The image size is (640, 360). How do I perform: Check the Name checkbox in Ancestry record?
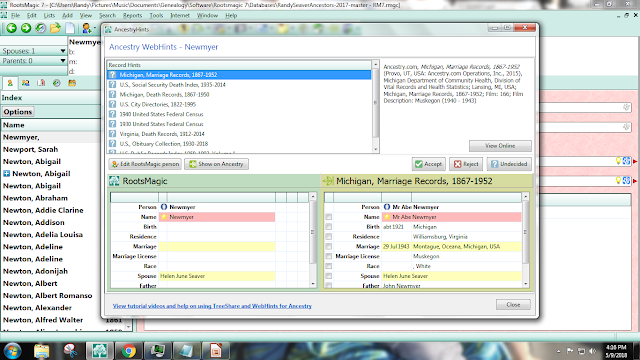pyautogui.click(x=329, y=217)
